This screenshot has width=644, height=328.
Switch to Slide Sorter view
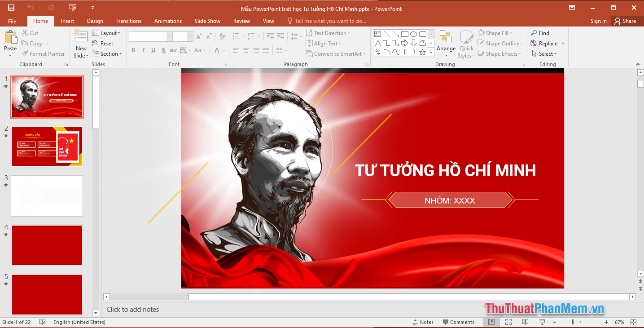click(508, 322)
